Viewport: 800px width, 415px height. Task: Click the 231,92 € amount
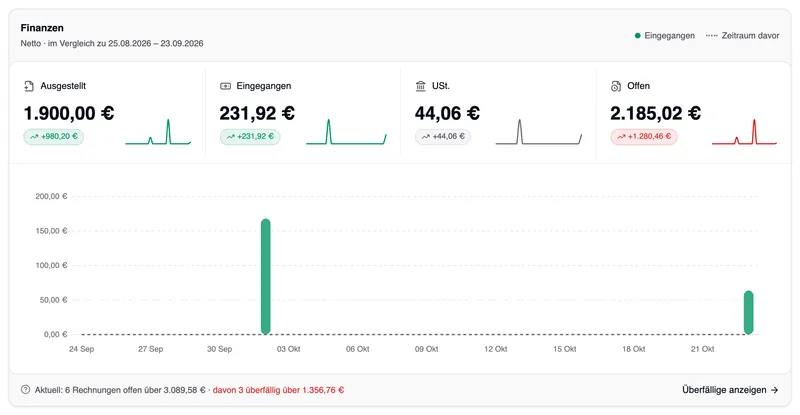point(257,113)
